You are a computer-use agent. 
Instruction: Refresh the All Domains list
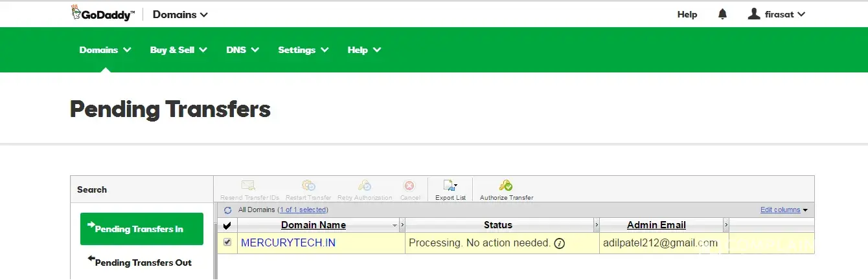(x=227, y=210)
